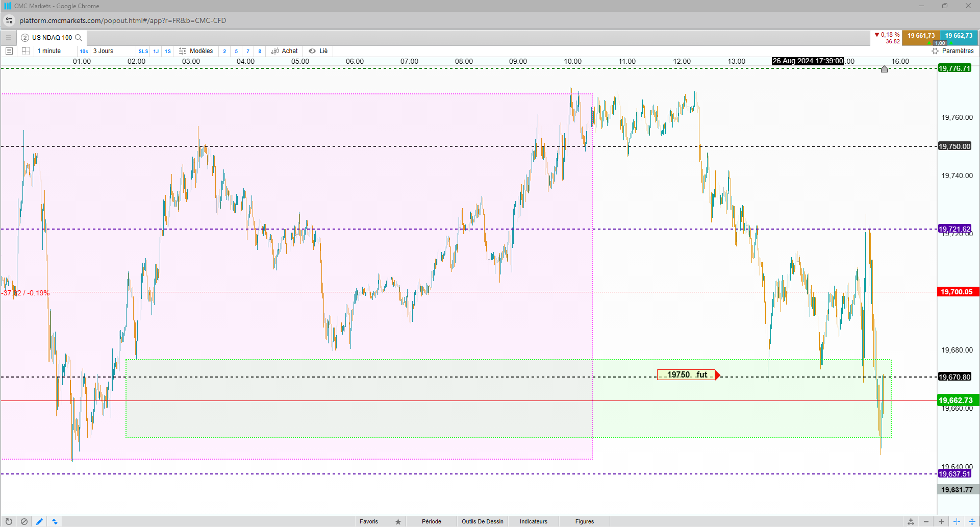Click the Paramètres gear icon
The height and width of the screenshot is (527, 980).
tap(935, 51)
